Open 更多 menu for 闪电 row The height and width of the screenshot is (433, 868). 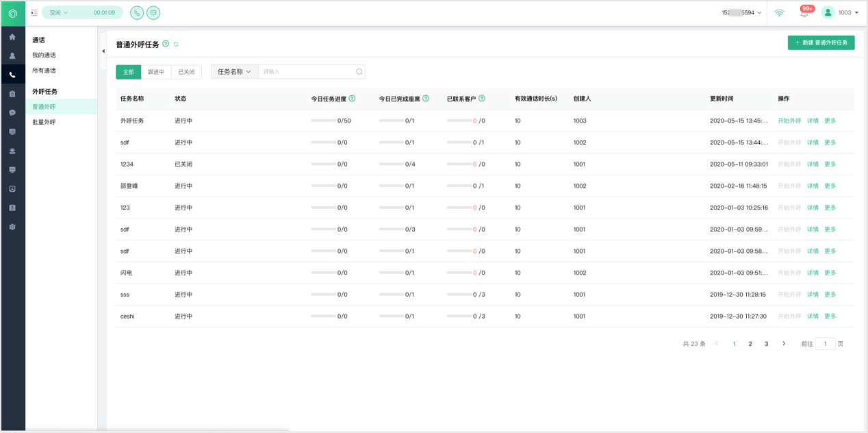(x=830, y=273)
